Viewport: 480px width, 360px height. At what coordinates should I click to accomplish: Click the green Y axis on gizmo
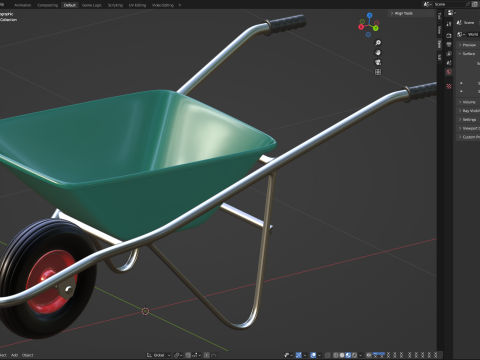(376, 28)
